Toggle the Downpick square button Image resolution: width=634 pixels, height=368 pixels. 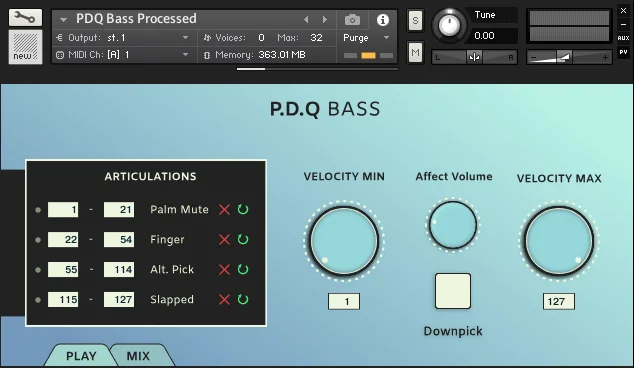click(x=453, y=291)
